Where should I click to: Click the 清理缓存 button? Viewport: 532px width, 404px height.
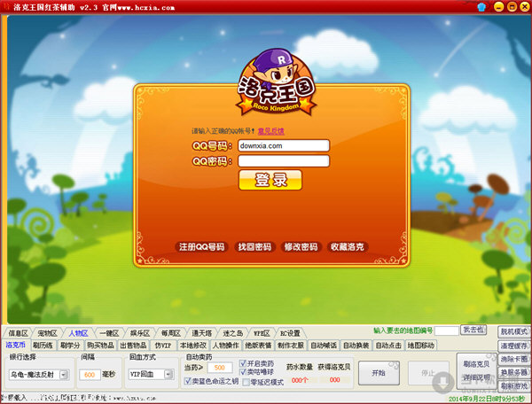pos(514,346)
